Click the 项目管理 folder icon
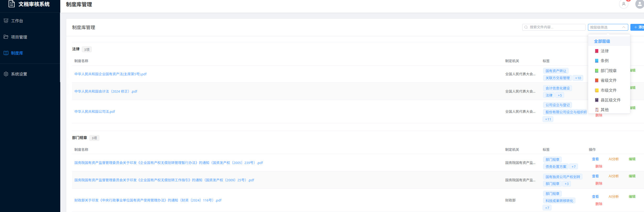The image size is (644, 212). pos(6,37)
